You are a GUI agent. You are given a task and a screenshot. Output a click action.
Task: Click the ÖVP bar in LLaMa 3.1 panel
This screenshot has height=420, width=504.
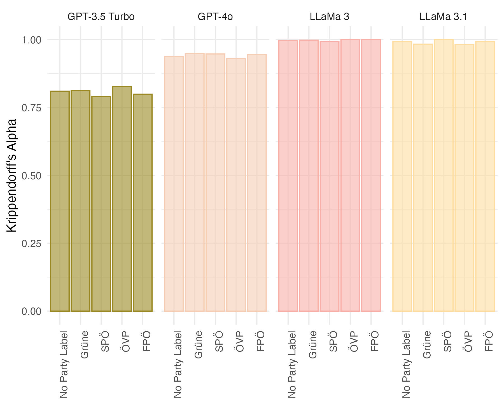[464, 178]
